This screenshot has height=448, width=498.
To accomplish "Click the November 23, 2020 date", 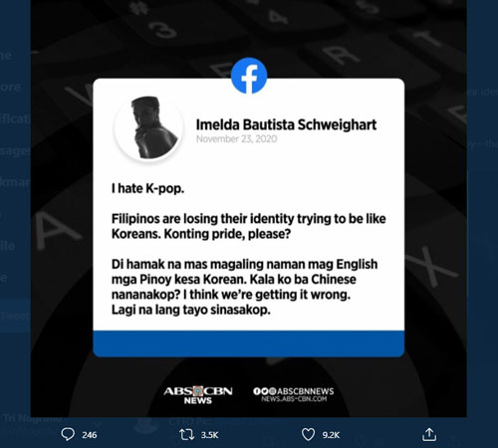I will click(x=236, y=138).
